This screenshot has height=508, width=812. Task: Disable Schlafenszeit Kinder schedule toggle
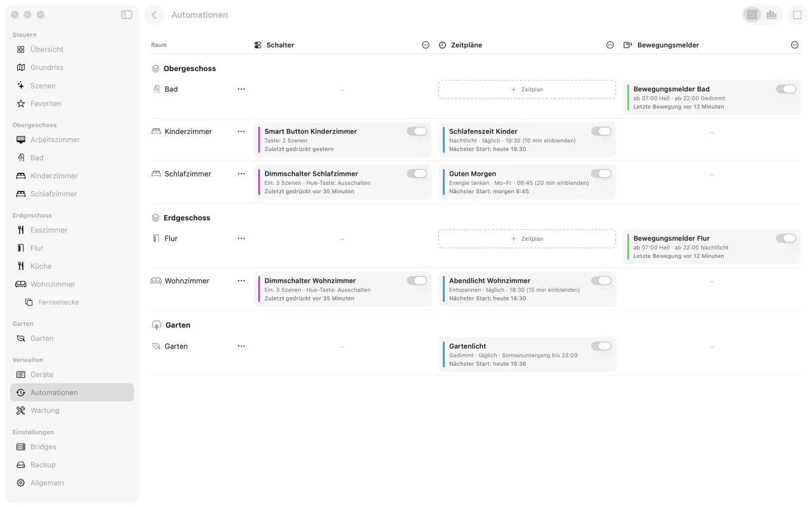click(601, 131)
